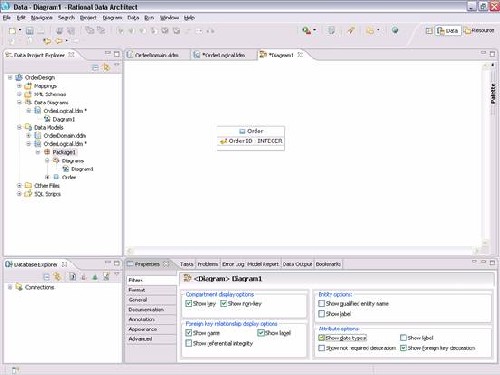Open the Navigate menu
Viewport: 500px width, 375px height.
point(42,18)
